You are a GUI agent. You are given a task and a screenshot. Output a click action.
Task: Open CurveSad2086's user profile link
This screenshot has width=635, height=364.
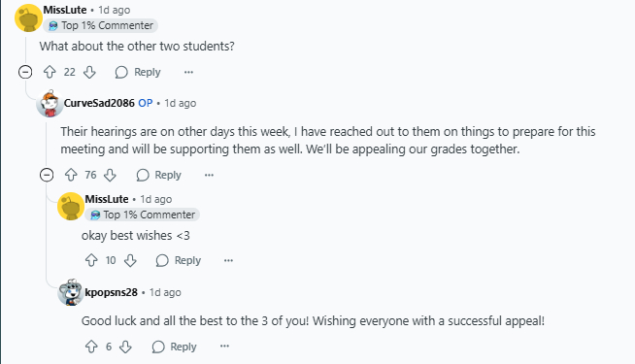pos(99,103)
